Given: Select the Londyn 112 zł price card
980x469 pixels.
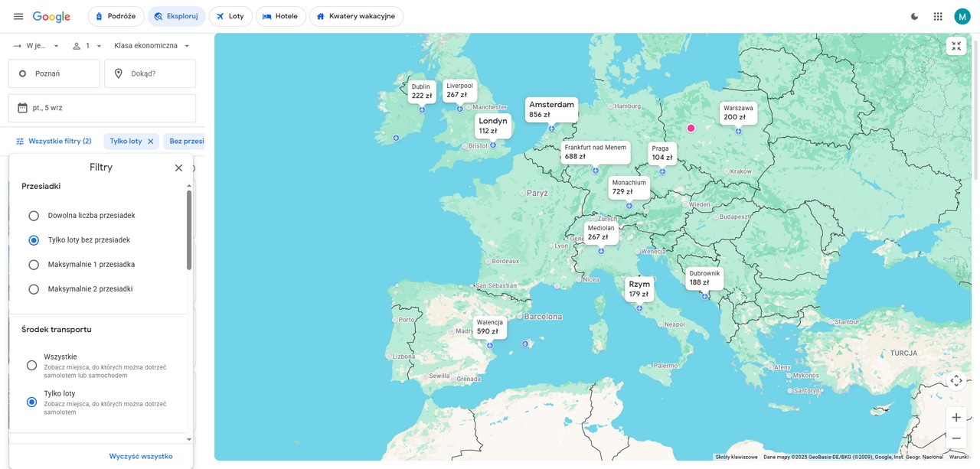Looking at the screenshot, I should (493, 125).
